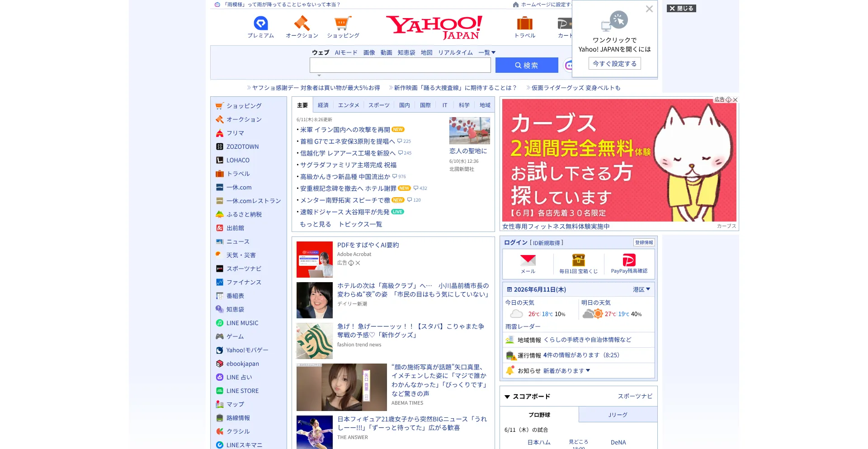This screenshot has width=868, height=449.
Task: Open the Premium icon in header
Action: 261,23
